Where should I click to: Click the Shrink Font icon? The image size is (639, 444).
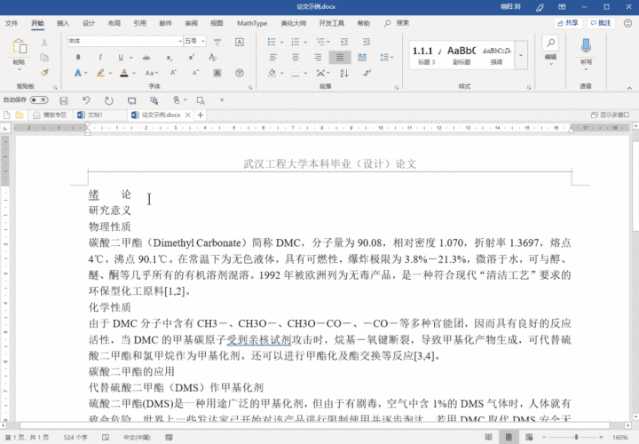tap(196, 73)
